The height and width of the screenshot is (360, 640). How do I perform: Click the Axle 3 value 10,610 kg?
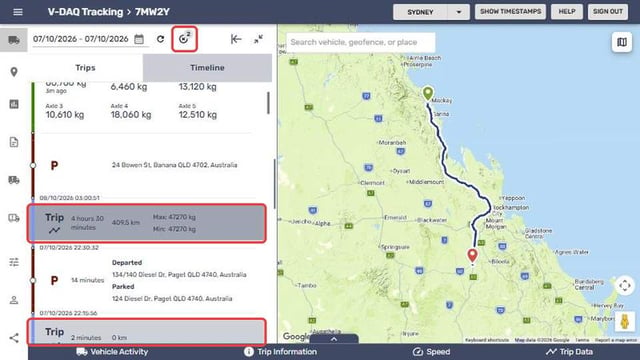tap(65, 115)
